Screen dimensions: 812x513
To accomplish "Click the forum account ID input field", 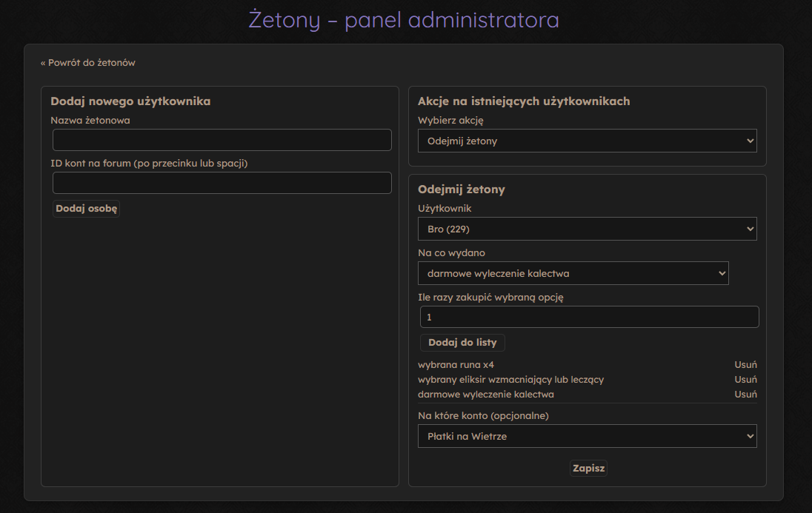I will pos(222,183).
